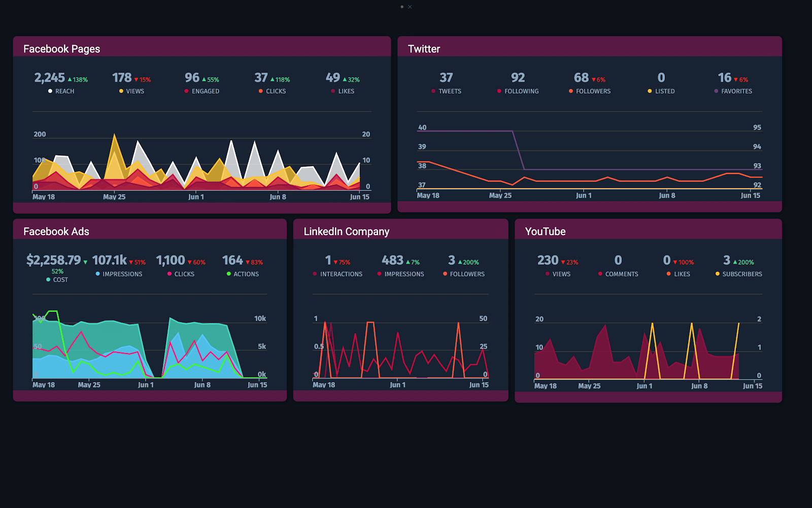Screen dimensions: 812x508
Task: Click the Twitter widget title
Action: [x=424, y=49]
